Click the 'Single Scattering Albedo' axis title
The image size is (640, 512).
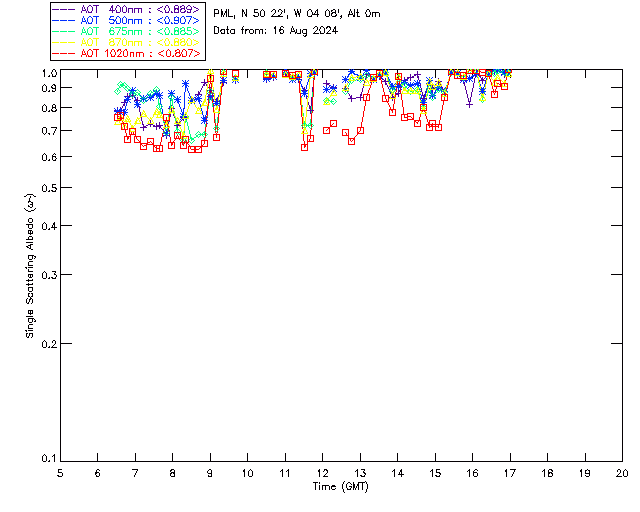pyautogui.click(x=30, y=265)
